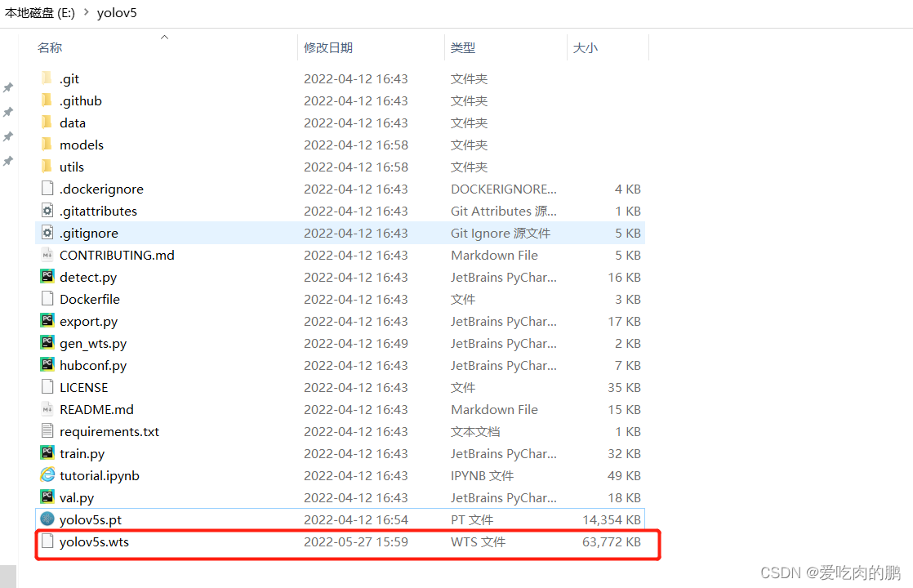Click the .gitattributes Git icon
Viewport: 913px width, 588px height.
tap(47, 211)
